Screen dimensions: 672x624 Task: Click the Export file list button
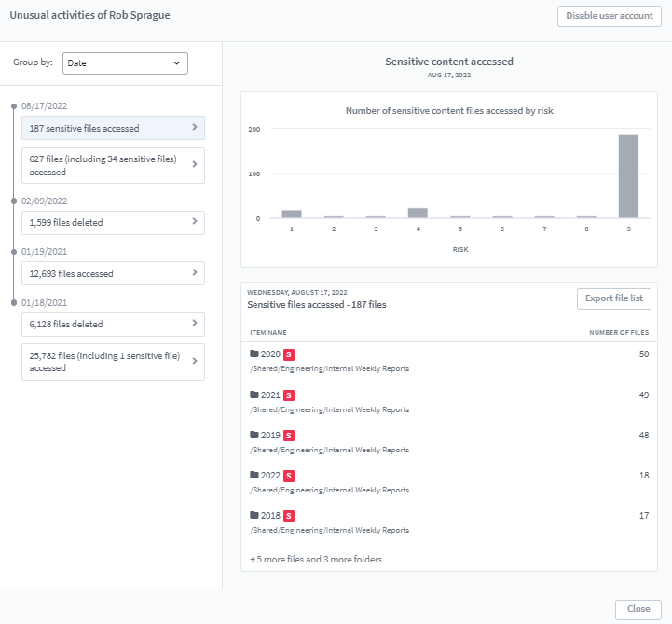coord(613,298)
